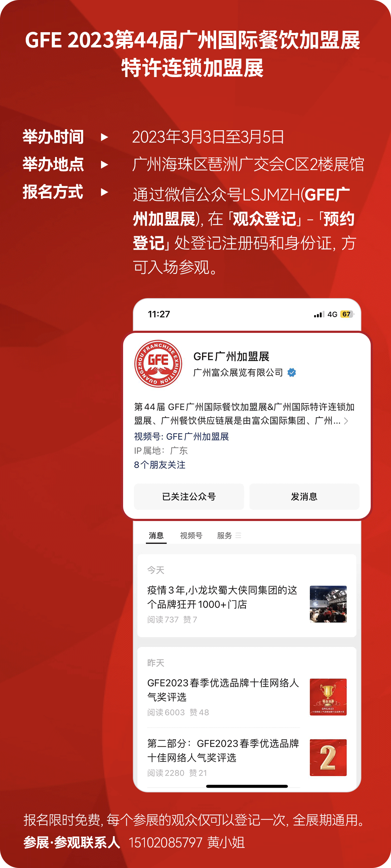Image resolution: width=391 pixels, height=868 pixels.
Task: Click the arrow beside 举办时间
Action: (105, 137)
